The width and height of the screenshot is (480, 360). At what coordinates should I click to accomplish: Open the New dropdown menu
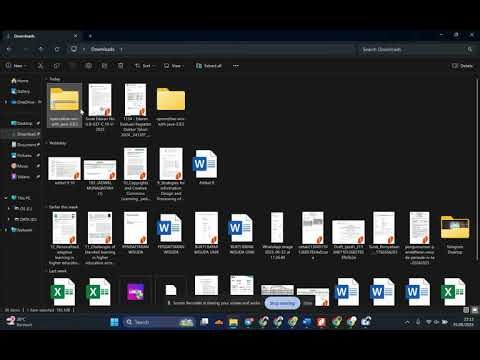pos(16,66)
